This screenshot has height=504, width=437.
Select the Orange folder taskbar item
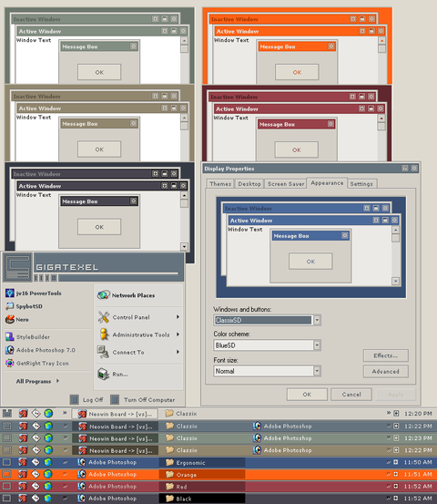coord(202,475)
